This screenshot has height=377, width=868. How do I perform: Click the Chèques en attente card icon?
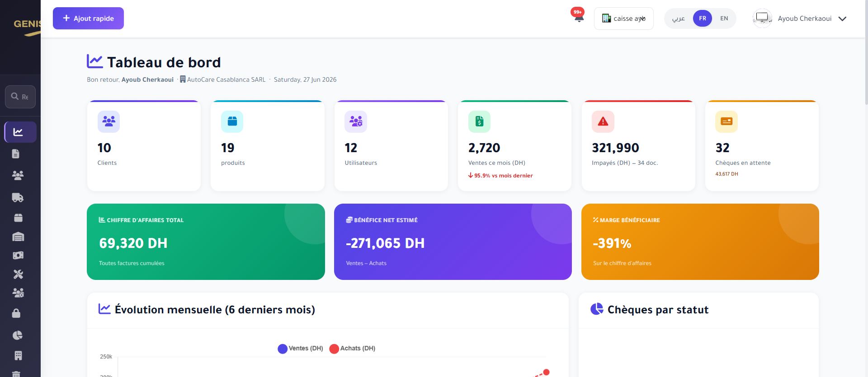click(726, 121)
